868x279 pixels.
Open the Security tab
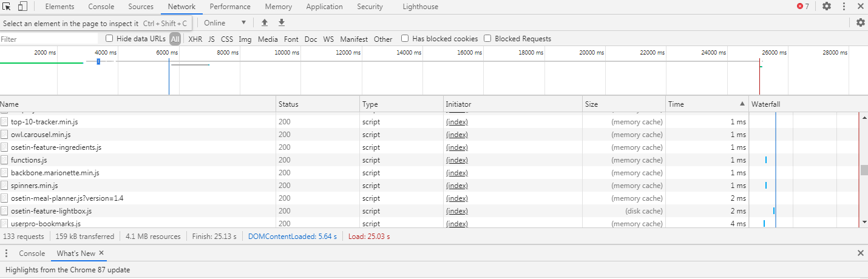point(370,7)
